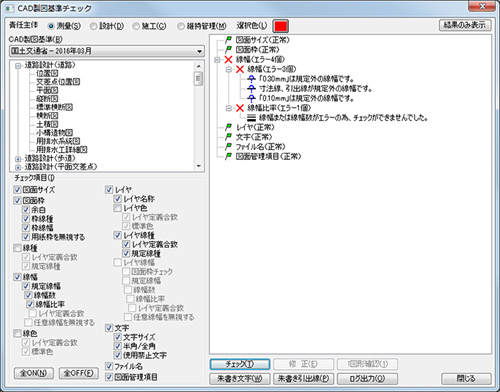This screenshot has width=500, height=392.
Task: Toggle 用紙枠を無視する checkbox
Action: (26, 237)
